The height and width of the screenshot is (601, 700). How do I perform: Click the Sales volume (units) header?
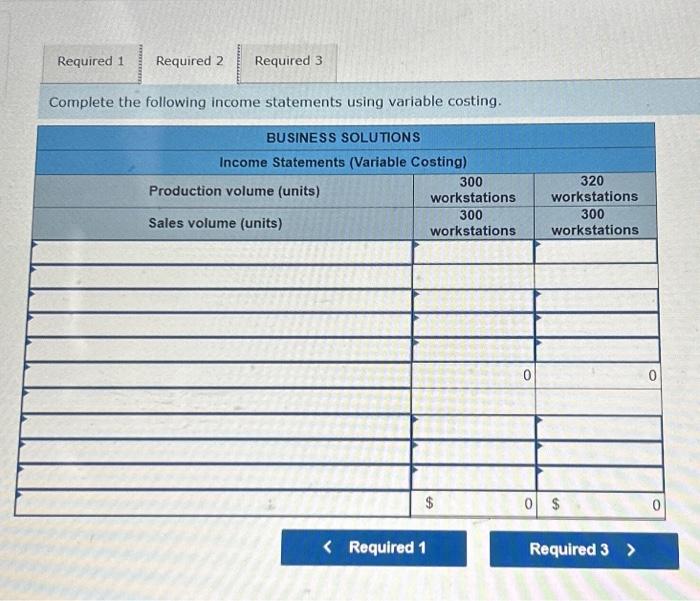point(223,223)
